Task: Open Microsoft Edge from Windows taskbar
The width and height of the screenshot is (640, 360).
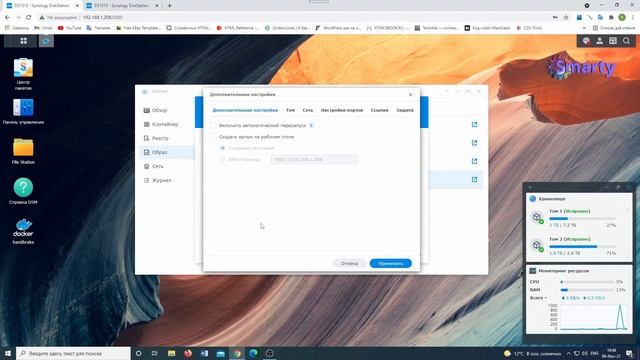Action: [x=253, y=353]
